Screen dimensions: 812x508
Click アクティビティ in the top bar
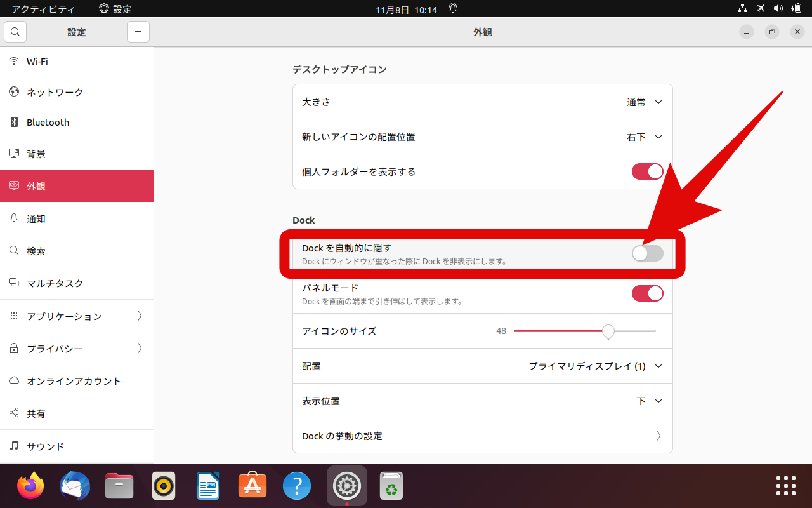tap(43, 9)
